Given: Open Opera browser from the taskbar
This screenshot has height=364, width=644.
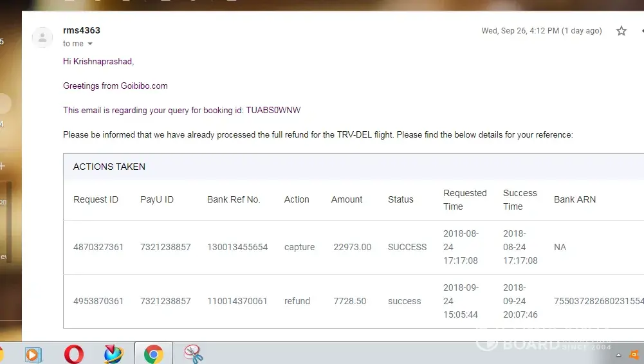Looking at the screenshot, I should 74,354.
